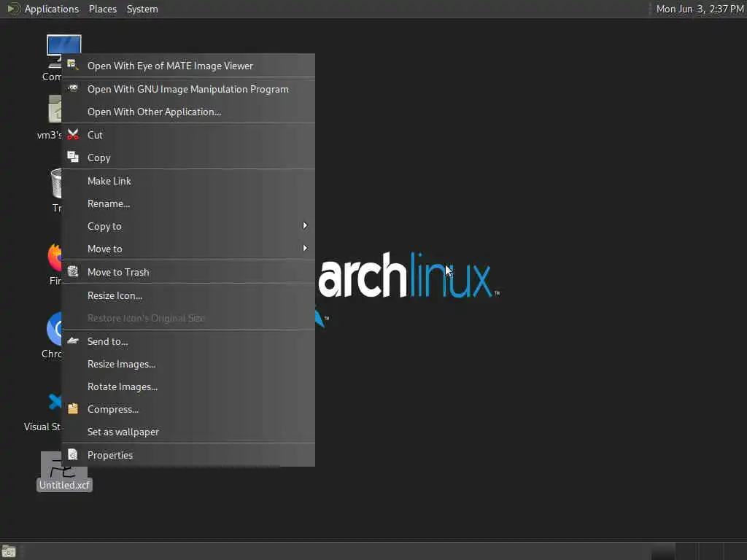
Task: Open the System menu
Action: [x=142, y=9]
